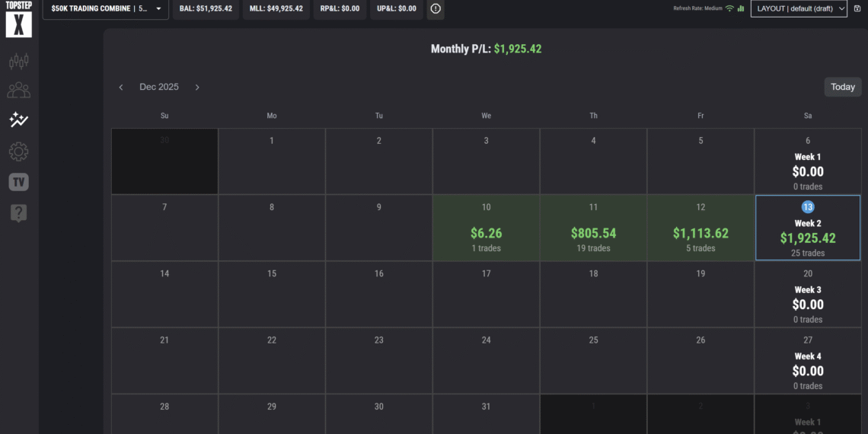Screen dimensions: 868x434
Task: Open the settings gear in sidebar
Action: pos(19,151)
